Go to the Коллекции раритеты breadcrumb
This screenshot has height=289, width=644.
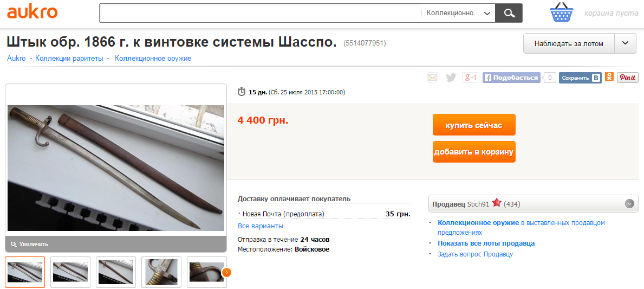pyautogui.click(x=69, y=59)
